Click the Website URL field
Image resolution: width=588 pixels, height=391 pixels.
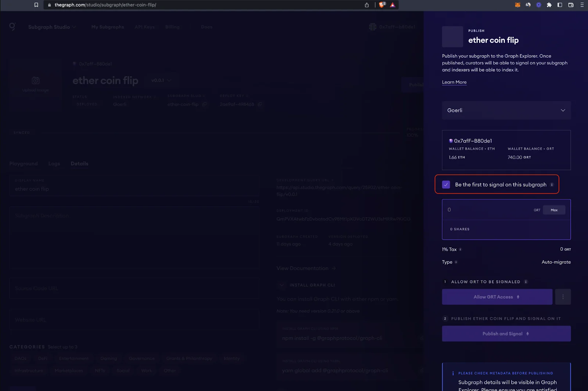(134, 320)
